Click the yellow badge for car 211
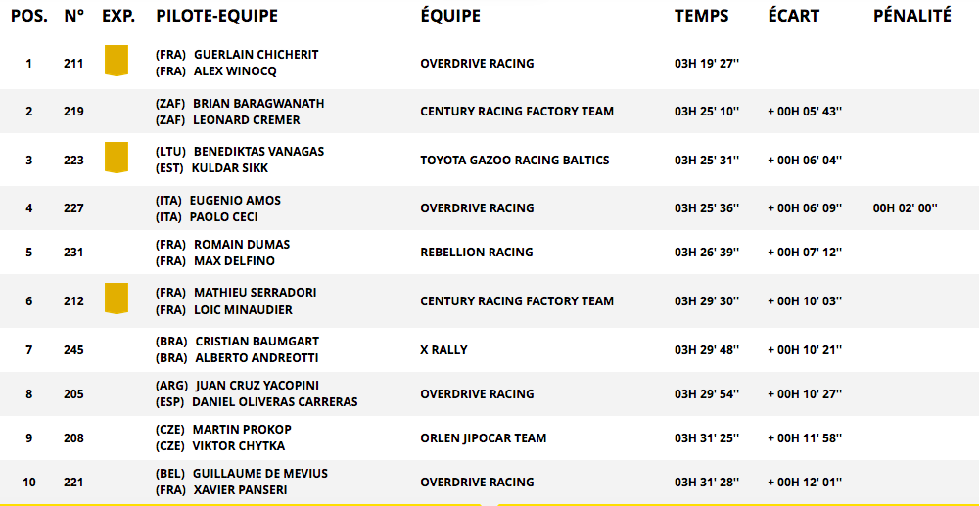980x506 pixels. 116,61
